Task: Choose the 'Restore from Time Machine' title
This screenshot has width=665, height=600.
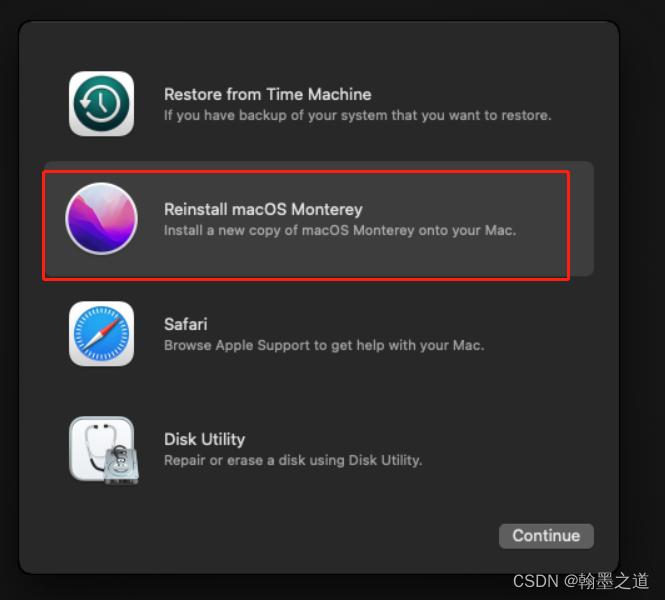Action: point(268,94)
